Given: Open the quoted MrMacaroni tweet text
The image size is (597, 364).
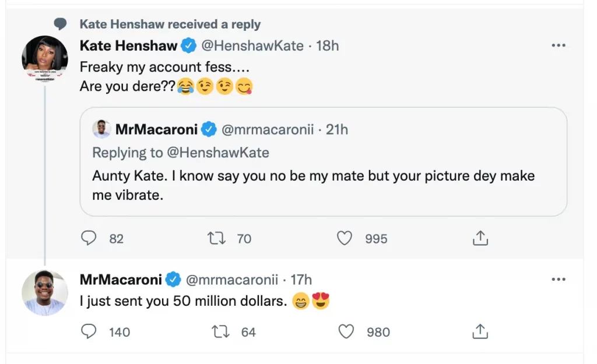Looking at the screenshot, I should (x=313, y=185).
